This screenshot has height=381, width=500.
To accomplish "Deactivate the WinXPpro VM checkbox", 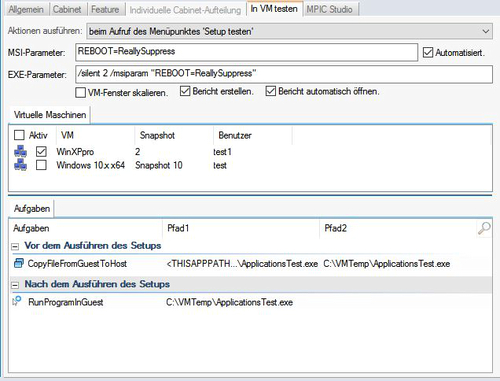I will pyautogui.click(x=41, y=152).
